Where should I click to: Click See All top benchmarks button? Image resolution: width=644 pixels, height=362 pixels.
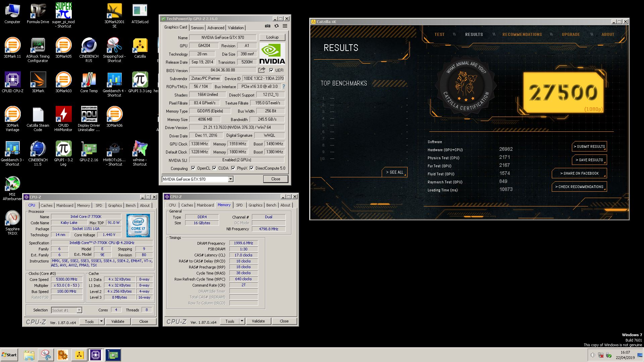(x=394, y=172)
